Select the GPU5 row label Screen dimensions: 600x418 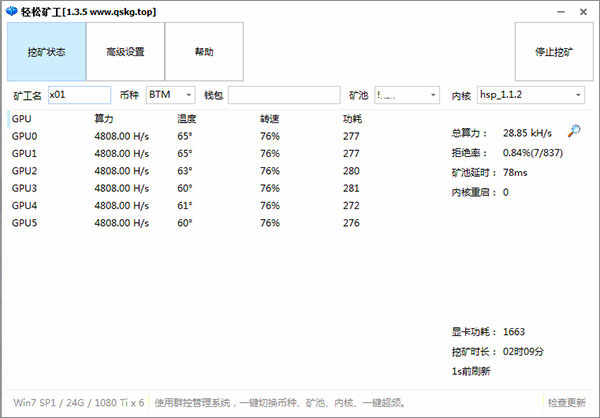24,223
